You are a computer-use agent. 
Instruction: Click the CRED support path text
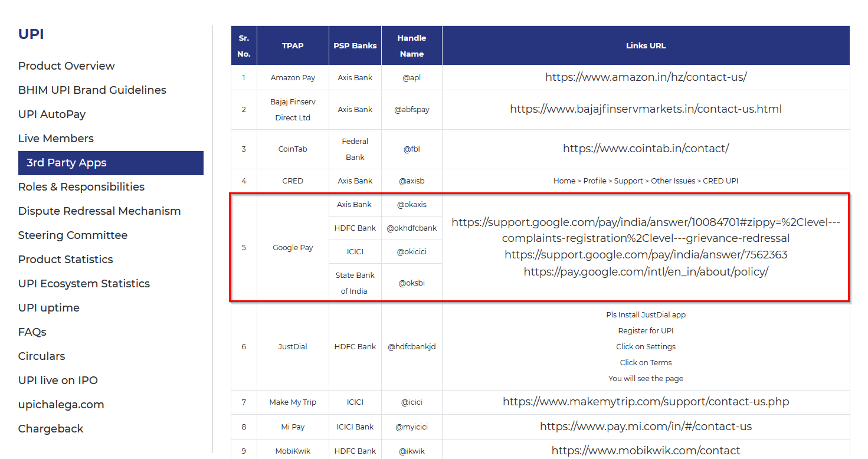646,181
